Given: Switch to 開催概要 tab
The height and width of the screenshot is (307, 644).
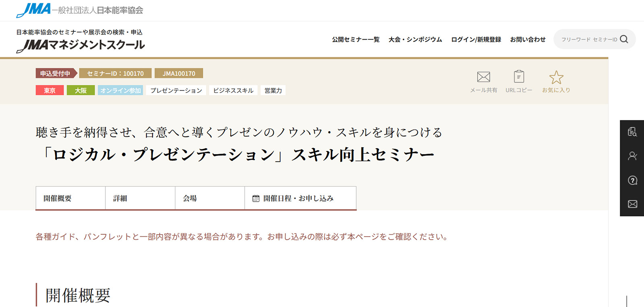Looking at the screenshot, I should coord(70,198).
